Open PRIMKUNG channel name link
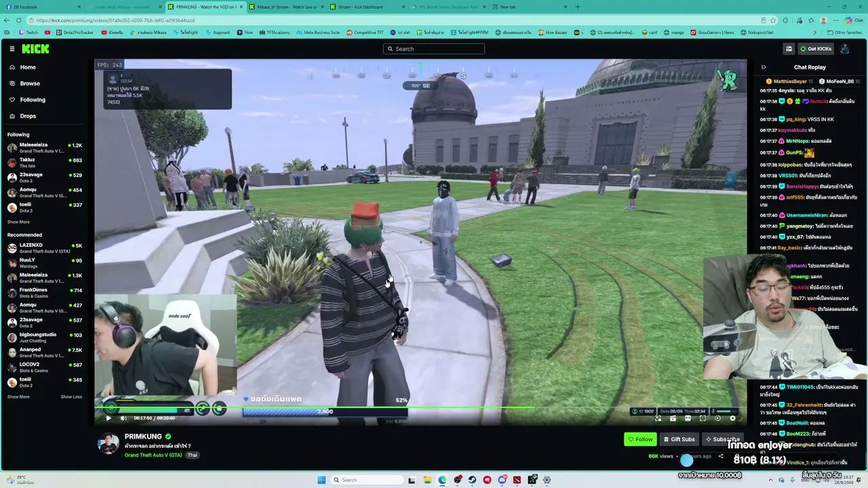Screen dimensions: 868x488 click(x=143, y=436)
